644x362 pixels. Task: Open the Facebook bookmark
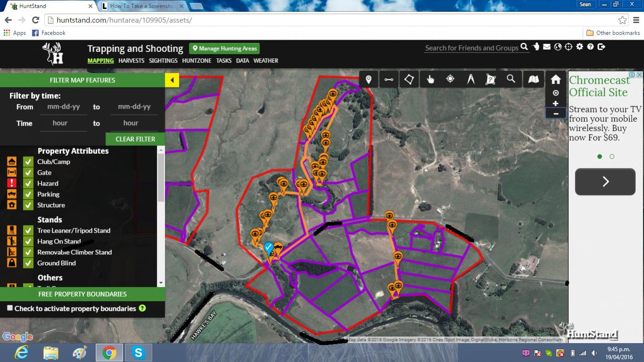(x=49, y=33)
